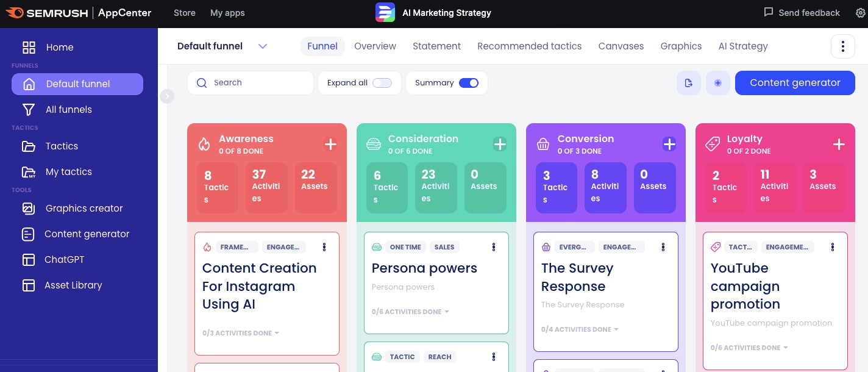Image resolution: width=868 pixels, height=372 pixels.
Task: Open kebab menu on YouTube campaign promotion card
Action: tap(833, 247)
